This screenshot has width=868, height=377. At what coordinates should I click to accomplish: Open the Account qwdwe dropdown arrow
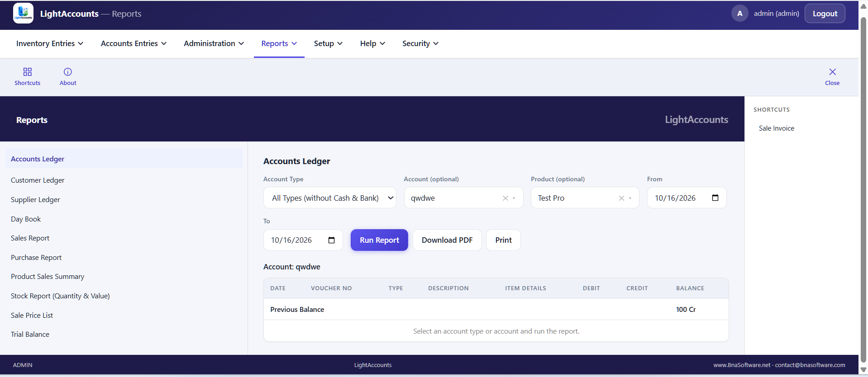tap(514, 198)
